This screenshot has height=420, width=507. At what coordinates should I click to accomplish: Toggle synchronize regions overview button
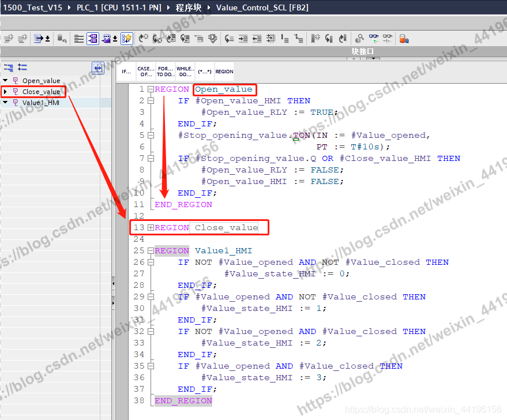click(x=98, y=68)
